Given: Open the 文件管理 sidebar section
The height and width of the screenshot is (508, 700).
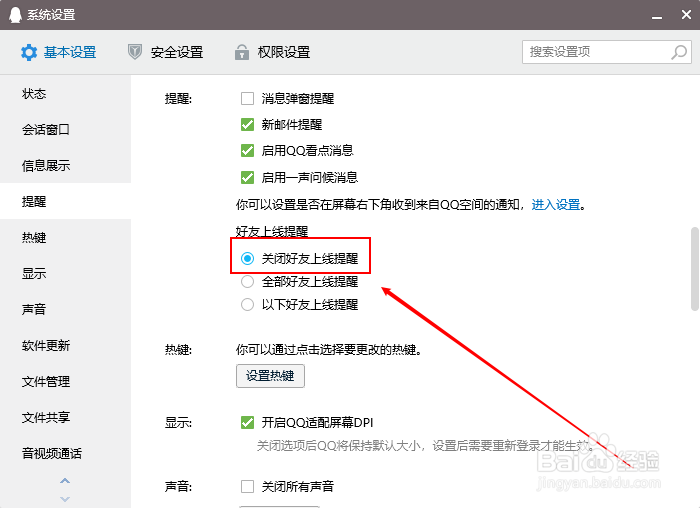Looking at the screenshot, I should (65, 382).
